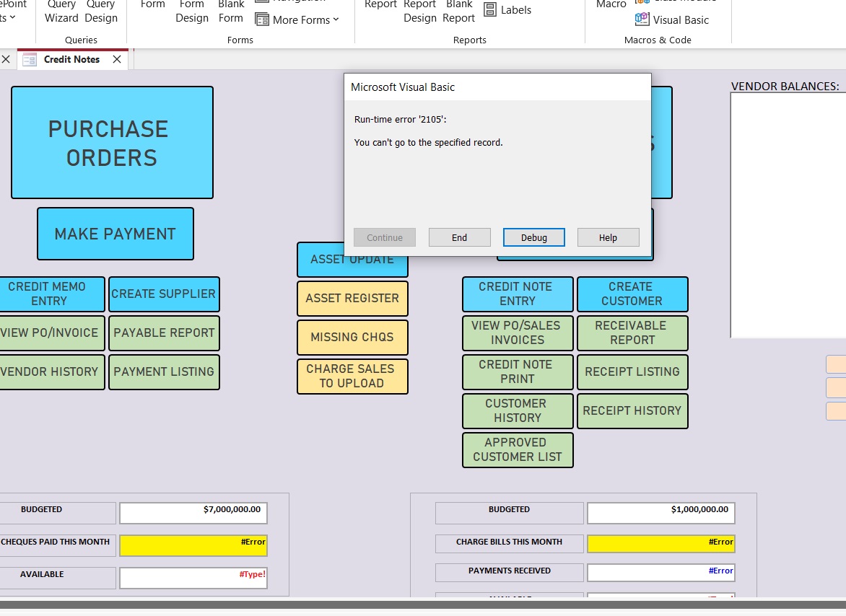Click the MAKE PAYMENT button
This screenshot has width=846, height=616.
click(x=115, y=234)
